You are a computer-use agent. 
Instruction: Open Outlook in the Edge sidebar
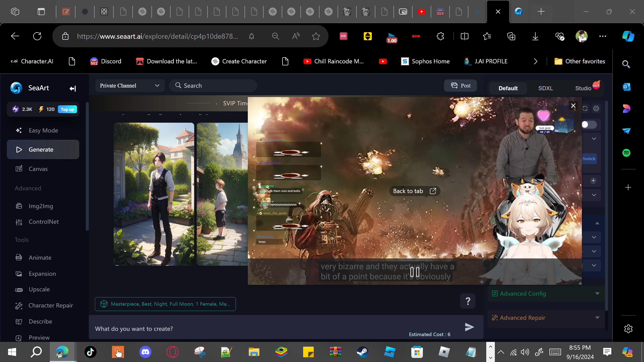point(626,87)
